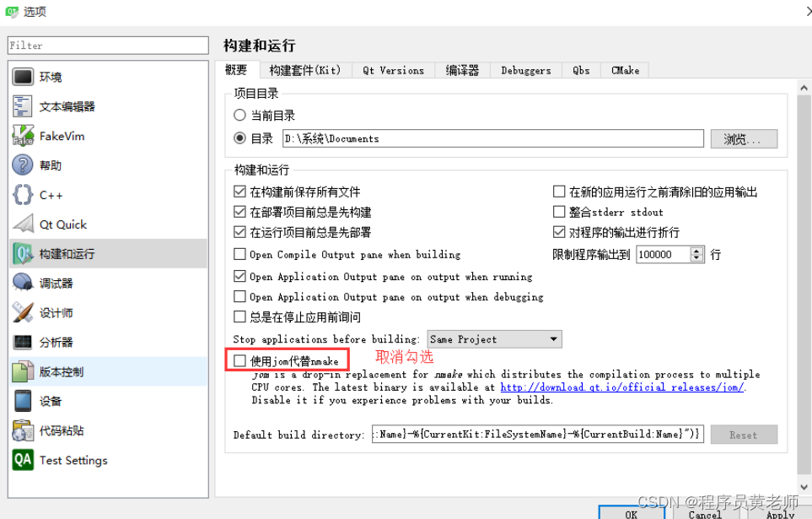Image resolution: width=812 pixels, height=519 pixels.
Task: Click the 浏览 button
Action: tap(743, 138)
